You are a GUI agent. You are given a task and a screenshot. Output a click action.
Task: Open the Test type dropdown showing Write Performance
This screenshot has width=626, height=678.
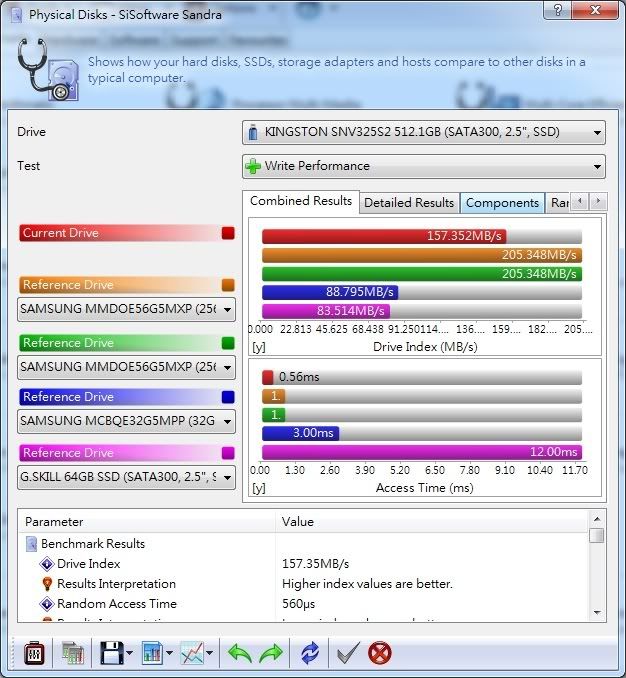424,166
